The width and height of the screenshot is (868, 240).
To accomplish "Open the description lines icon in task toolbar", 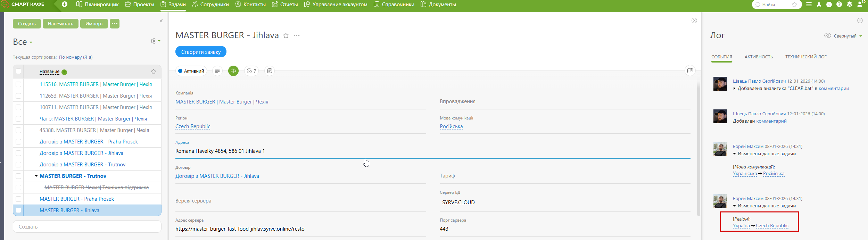I will pos(217,71).
